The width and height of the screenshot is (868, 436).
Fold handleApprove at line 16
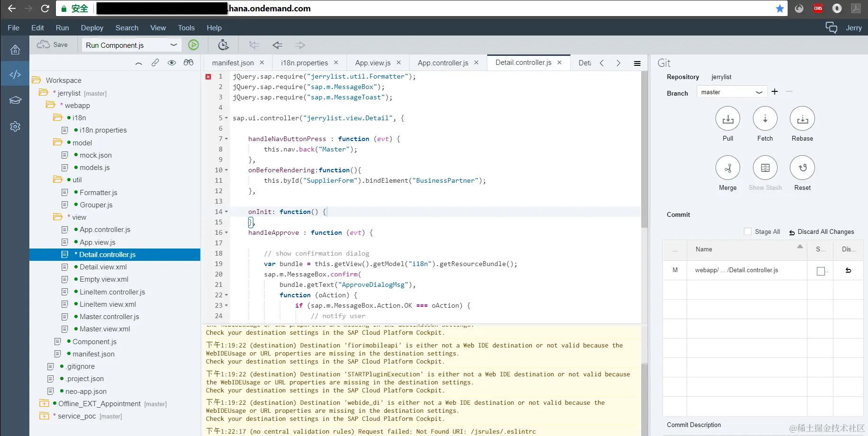click(226, 233)
